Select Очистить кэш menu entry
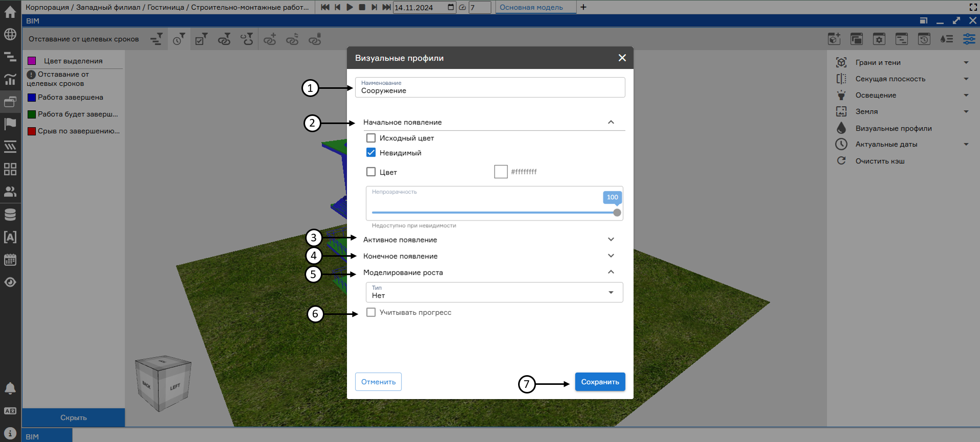Screen dimensions: 980x442 coord(880,161)
